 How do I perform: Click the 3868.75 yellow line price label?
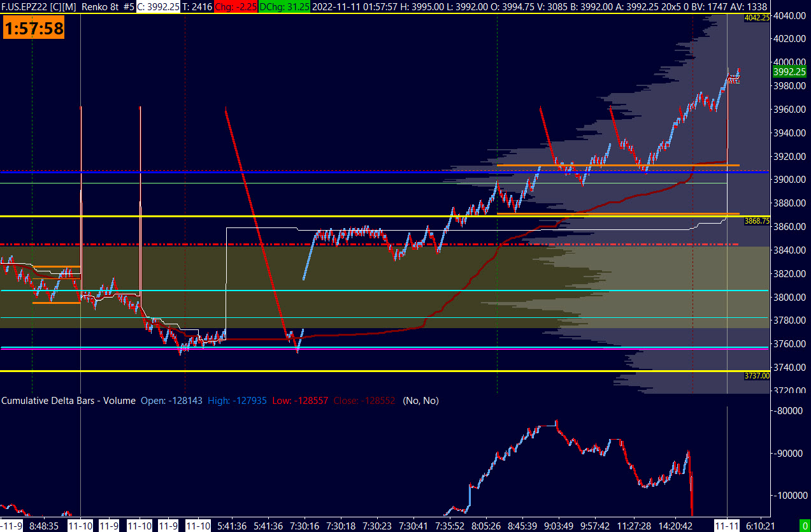coord(757,220)
